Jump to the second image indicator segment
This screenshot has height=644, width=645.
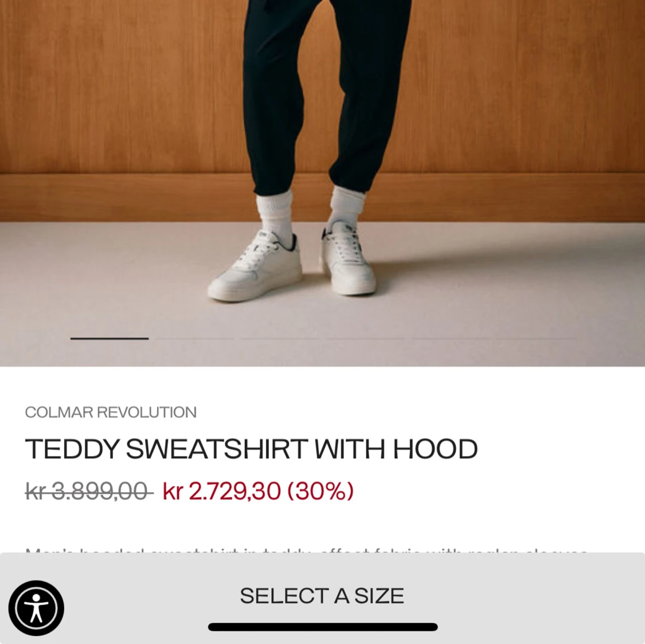point(195,338)
